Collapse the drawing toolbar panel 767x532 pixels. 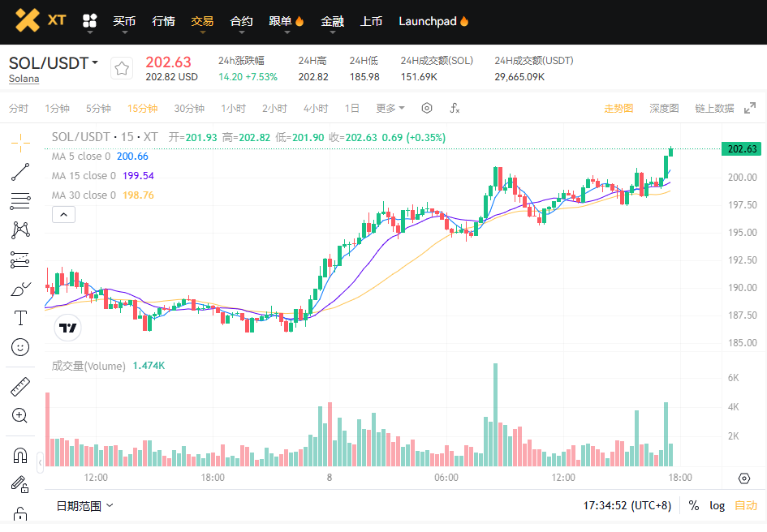coord(40,462)
